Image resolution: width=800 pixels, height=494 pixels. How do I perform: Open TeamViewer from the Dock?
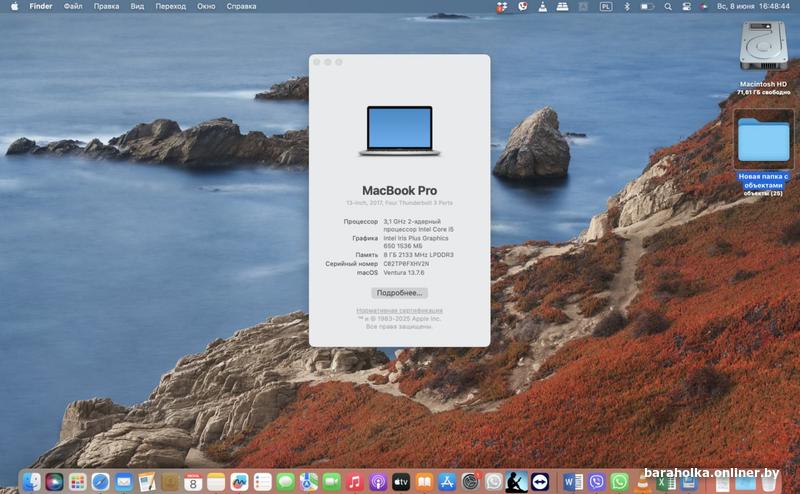coord(540,482)
